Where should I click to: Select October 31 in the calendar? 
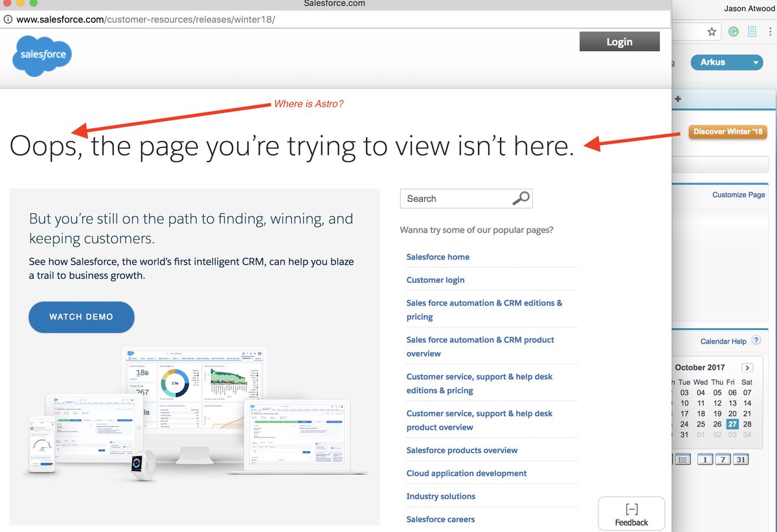(684, 435)
